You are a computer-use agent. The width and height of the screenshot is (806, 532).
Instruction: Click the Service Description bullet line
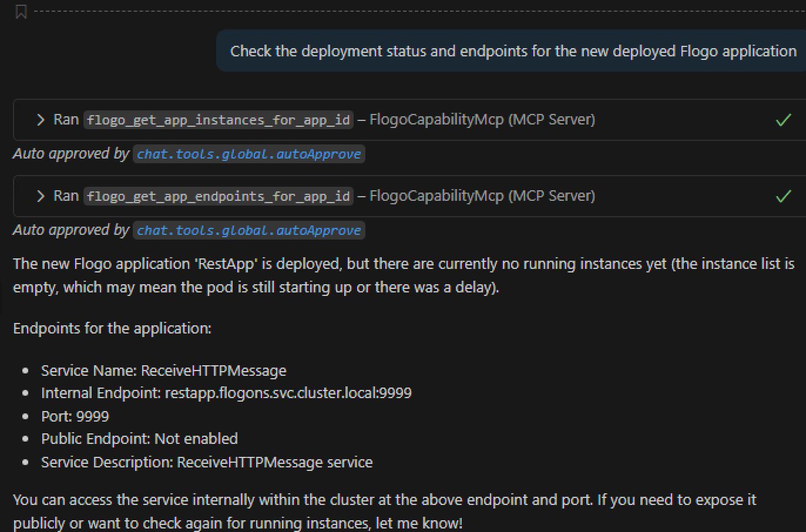[207, 462]
